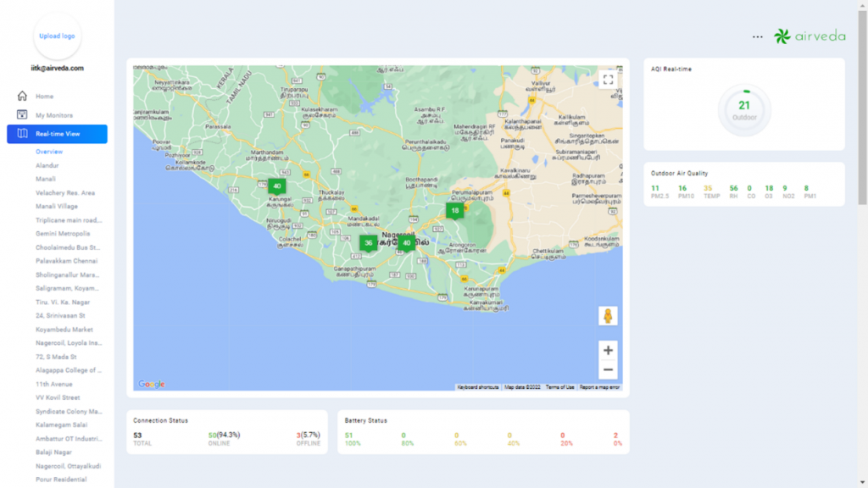Open the Overview sub-item
Screen dimensions: 868x488
tap(49, 152)
